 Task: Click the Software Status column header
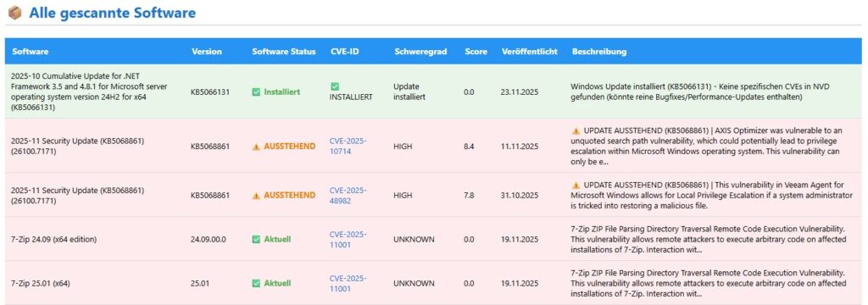tap(284, 52)
